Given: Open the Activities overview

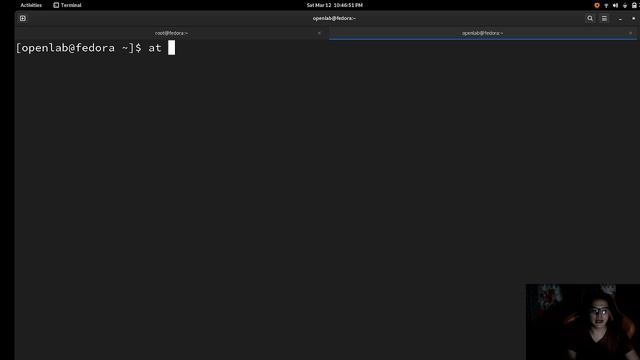Looking at the screenshot, I should click(x=31, y=5).
